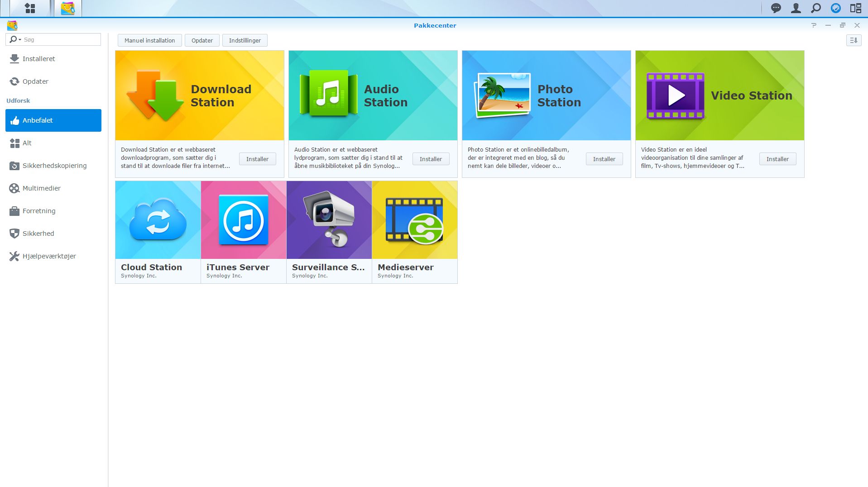Click the top-bar search magnifier icon

tap(815, 8)
